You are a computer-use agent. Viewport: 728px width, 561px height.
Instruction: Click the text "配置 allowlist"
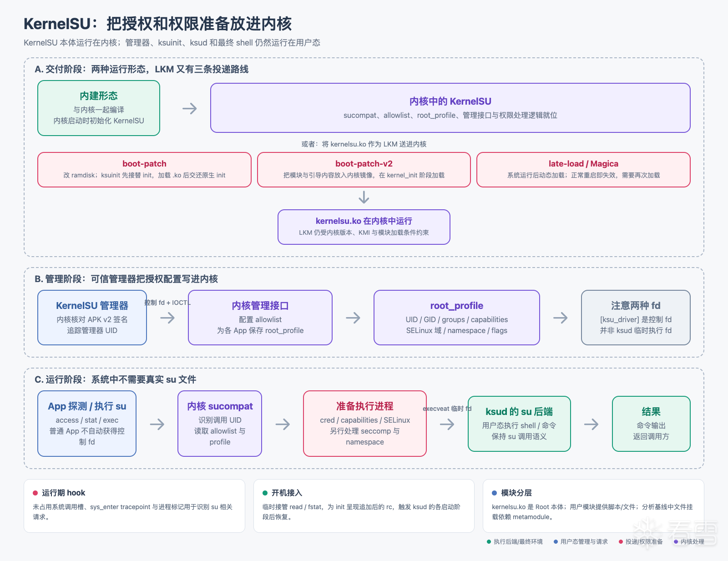260,319
